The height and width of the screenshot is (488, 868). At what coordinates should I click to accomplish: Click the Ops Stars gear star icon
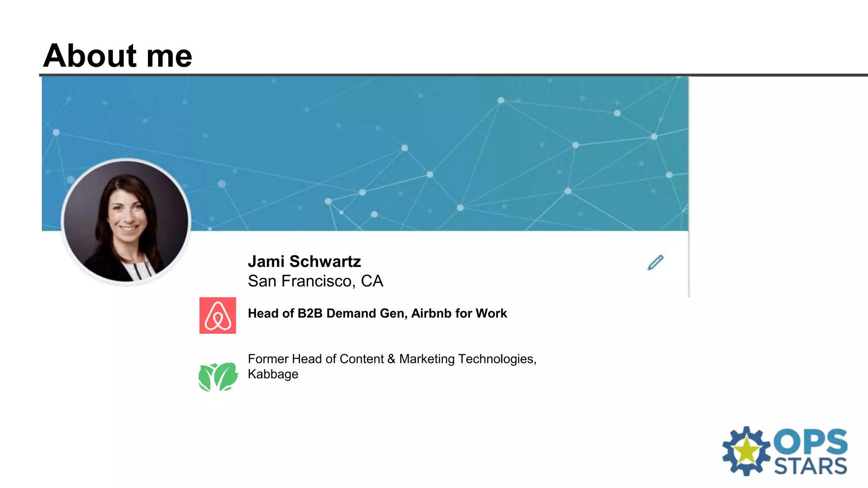tap(746, 451)
